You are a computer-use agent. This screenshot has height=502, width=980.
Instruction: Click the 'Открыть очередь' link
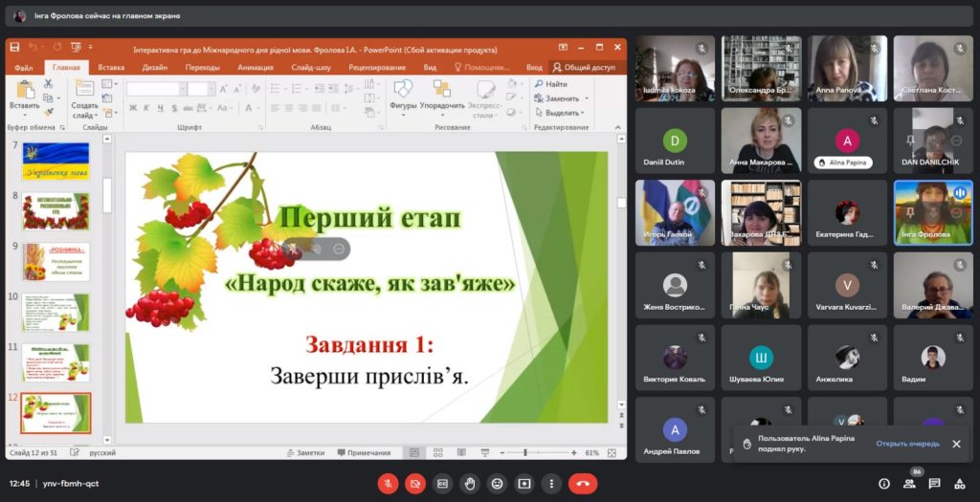point(907,444)
